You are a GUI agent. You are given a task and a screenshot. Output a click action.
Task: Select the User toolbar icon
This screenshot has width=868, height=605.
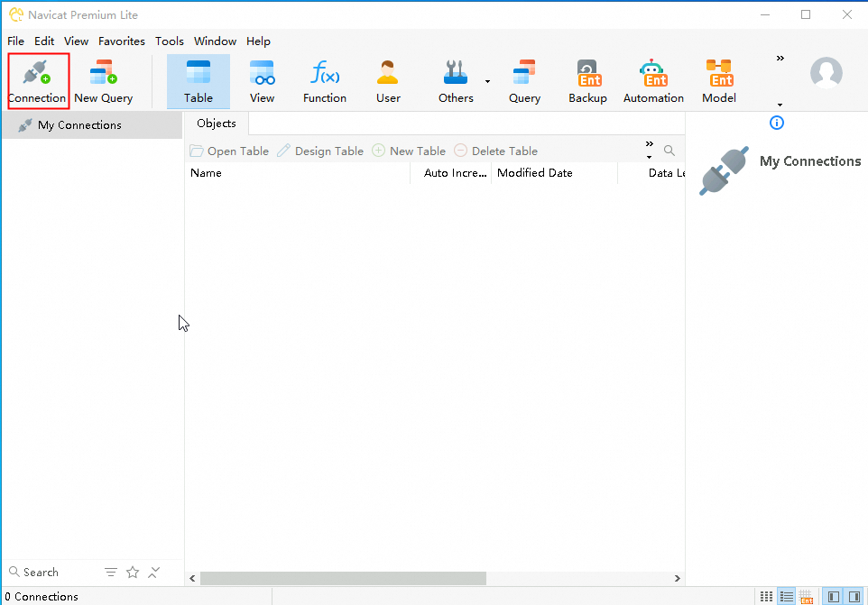point(388,81)
